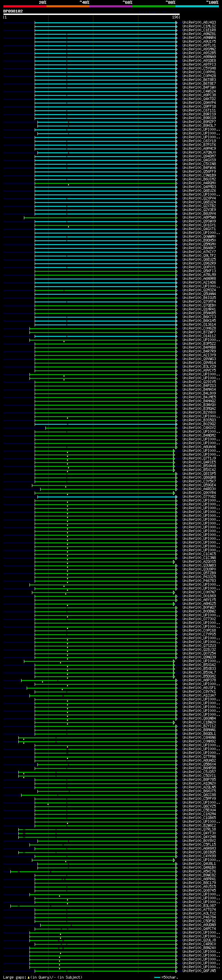This screenshot has height=980, width=222.
Task: Select hit UniRef100_A8J4Q3
Action: [x=199, y=23]
